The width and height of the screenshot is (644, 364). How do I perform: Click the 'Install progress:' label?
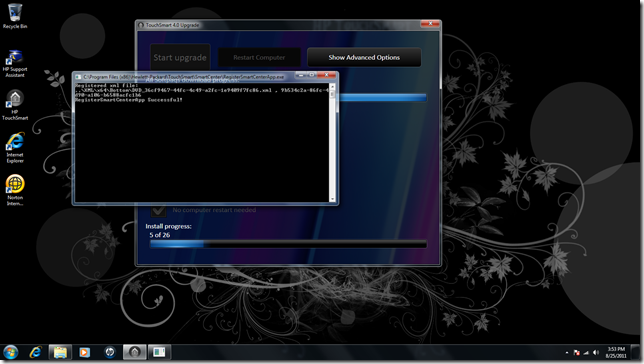coord(168,226)
